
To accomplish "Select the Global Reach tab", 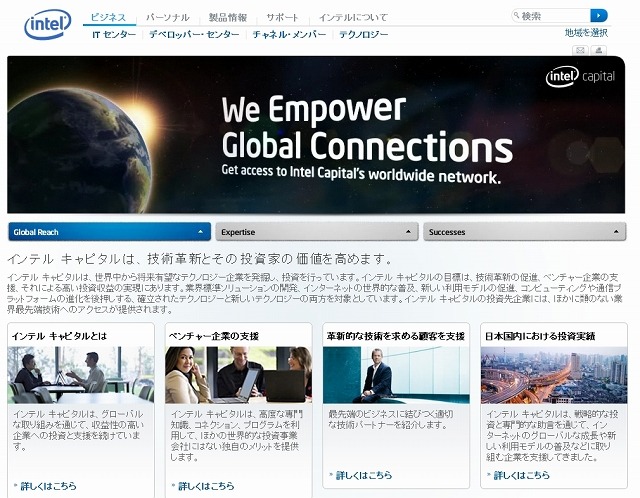I will [x=109, y=232].
